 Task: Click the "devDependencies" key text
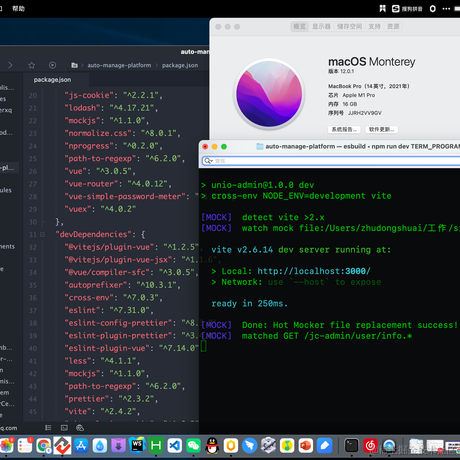(94, 235)
